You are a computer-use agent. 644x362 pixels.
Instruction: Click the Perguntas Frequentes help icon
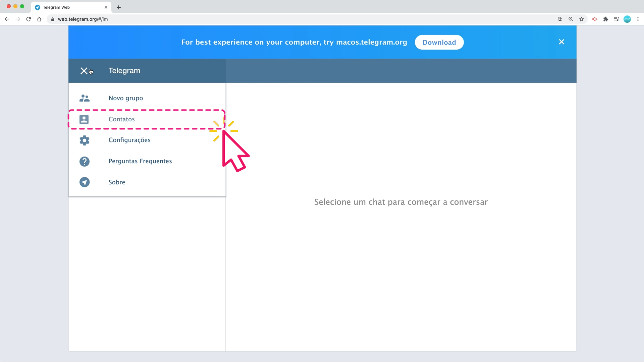85,161
